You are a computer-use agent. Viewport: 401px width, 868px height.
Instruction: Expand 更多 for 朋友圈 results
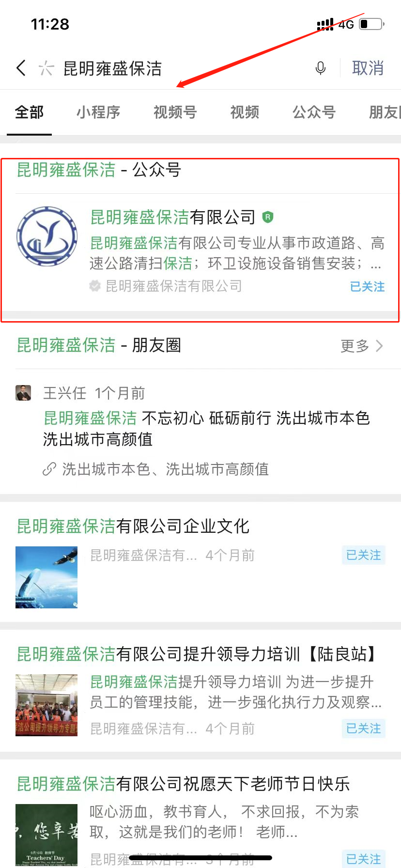pos(362,345)
